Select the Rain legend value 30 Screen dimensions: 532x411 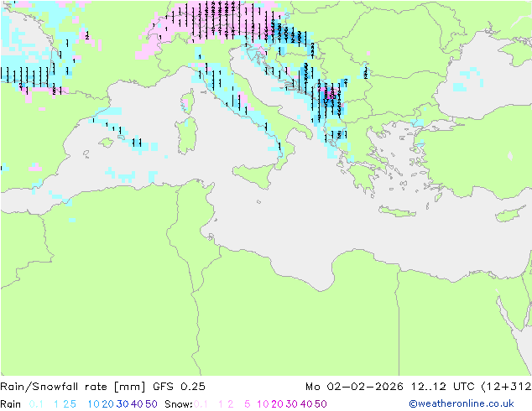(x=123, y=404)
